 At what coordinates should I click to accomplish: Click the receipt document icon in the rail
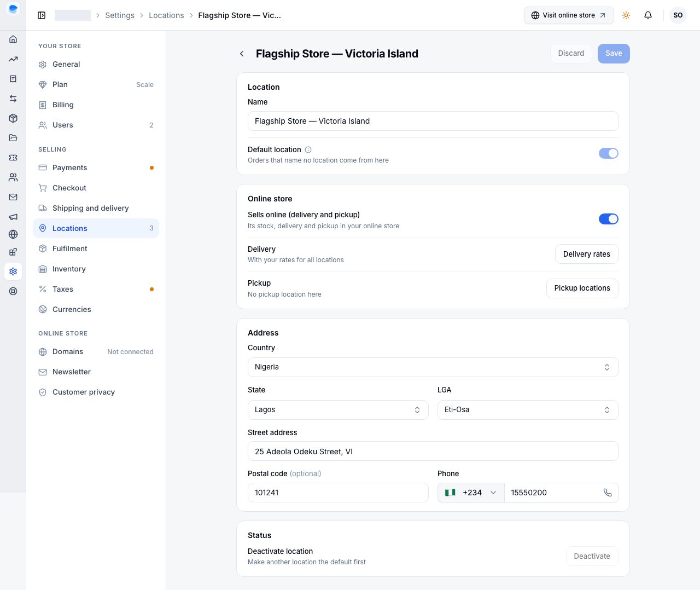13,79
